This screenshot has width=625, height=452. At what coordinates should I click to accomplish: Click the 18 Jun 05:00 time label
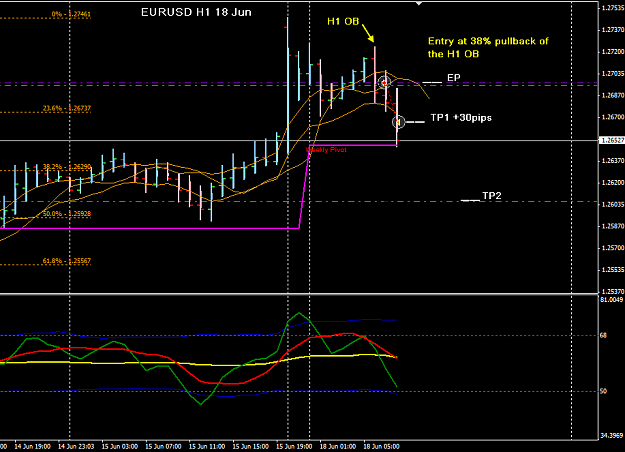click(381, 446)
